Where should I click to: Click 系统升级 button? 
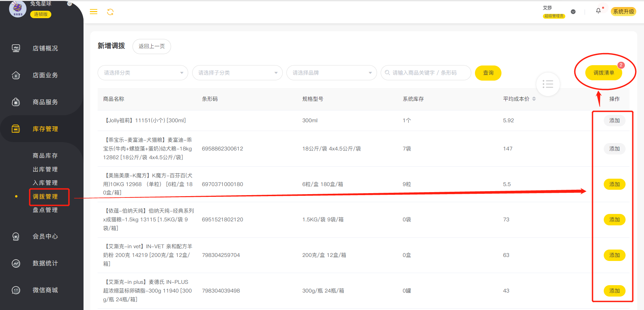point(624,11)
